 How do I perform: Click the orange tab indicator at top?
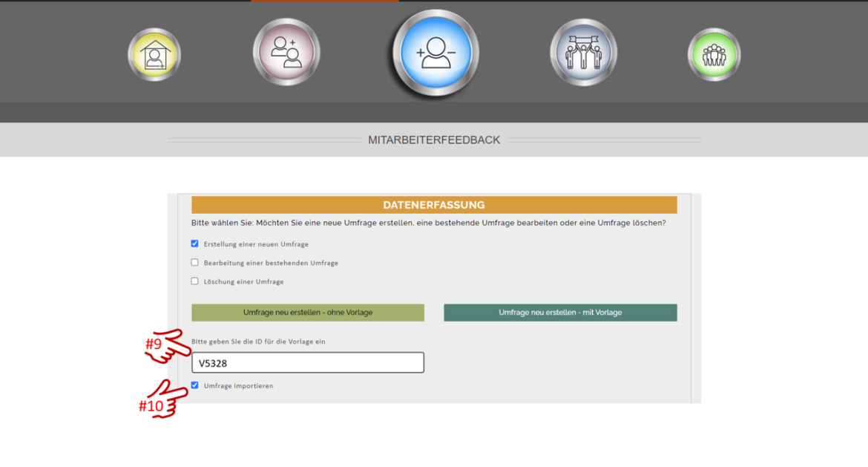coord(326,2)
